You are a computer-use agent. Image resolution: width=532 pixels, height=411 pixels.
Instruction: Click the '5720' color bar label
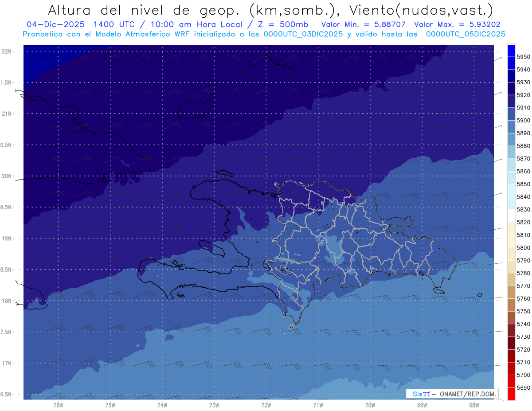click(x=524, y=349)
